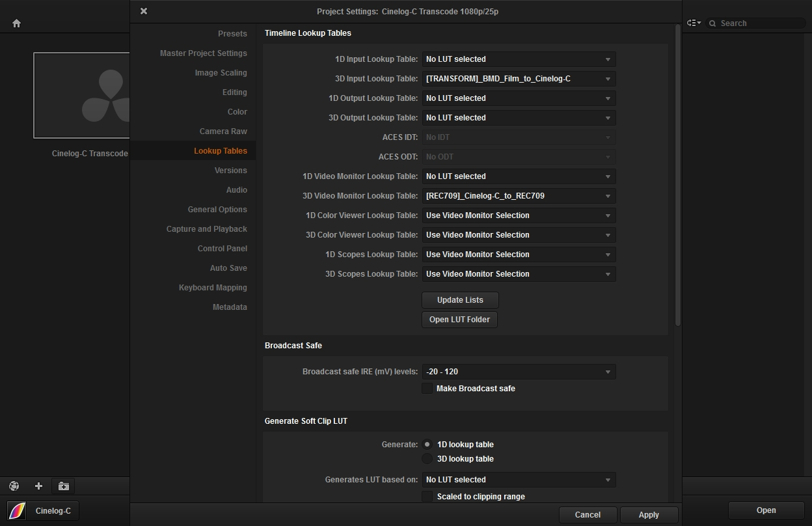Image resolution: width=812 pixels, height=526 pixels.
Task: Open 1D Color Viewer Lookup Table dropdown
Action: (x=519, y=215)
